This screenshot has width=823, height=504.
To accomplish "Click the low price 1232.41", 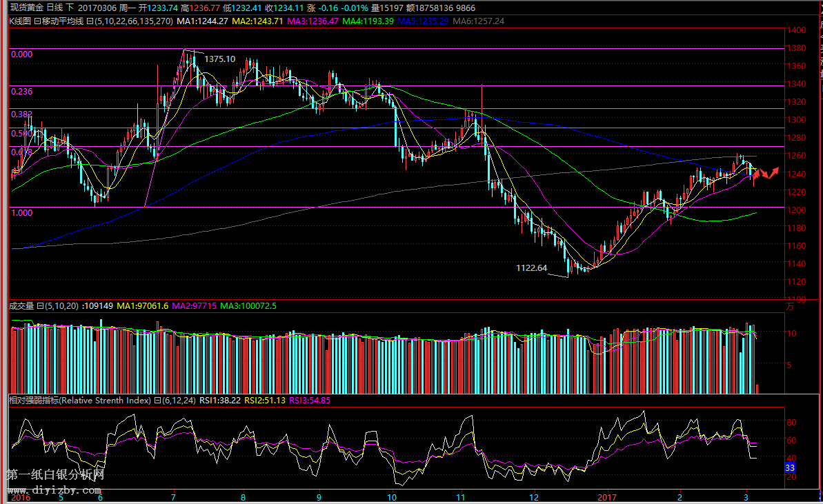I will [x=246, y=8].
